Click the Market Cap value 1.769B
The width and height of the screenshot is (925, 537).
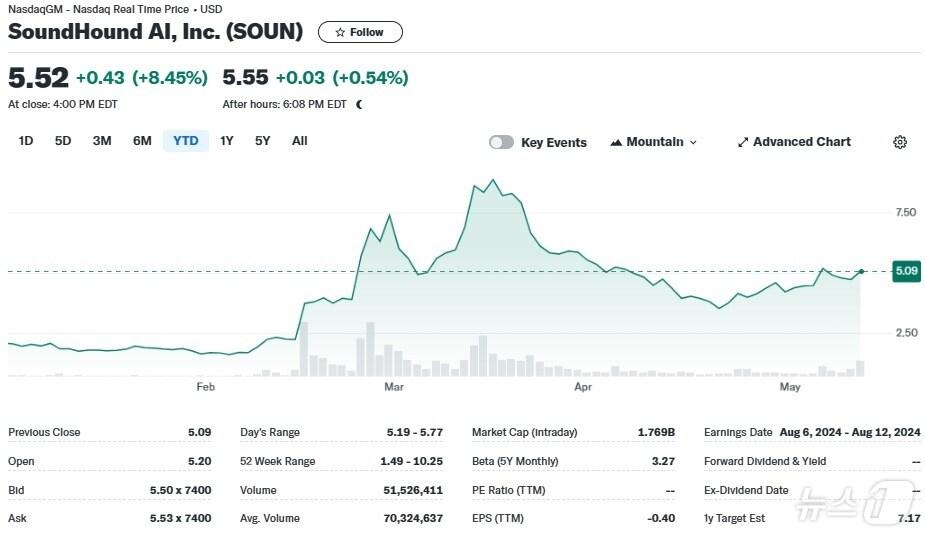tap(656, 432)
